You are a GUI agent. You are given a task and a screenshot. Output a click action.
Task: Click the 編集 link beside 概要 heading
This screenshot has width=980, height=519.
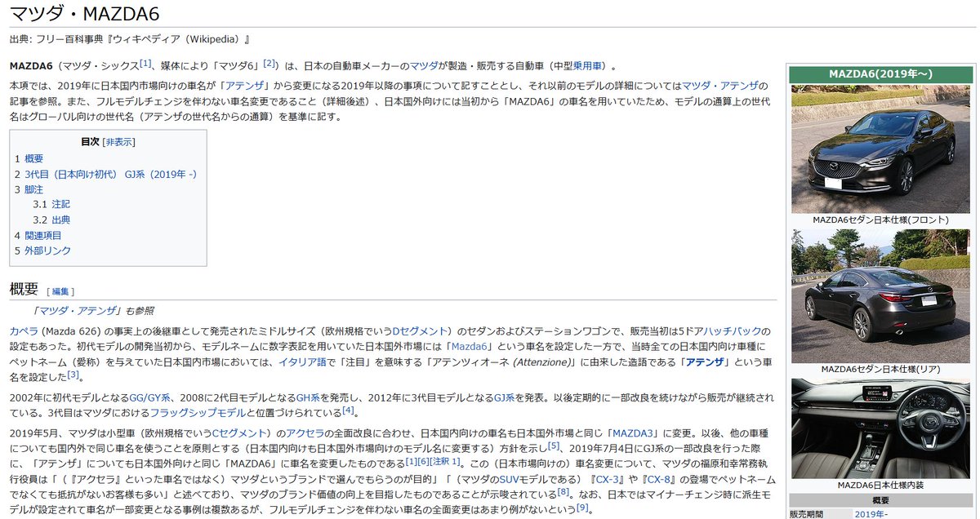pyautogui.click(x=62, y=291)
